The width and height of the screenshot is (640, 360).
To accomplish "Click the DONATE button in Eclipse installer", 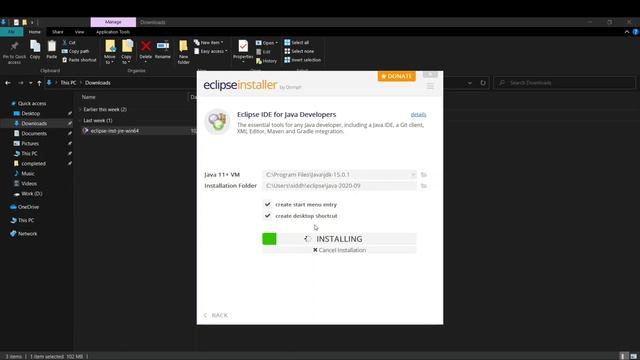I will (x=397, y=76).
